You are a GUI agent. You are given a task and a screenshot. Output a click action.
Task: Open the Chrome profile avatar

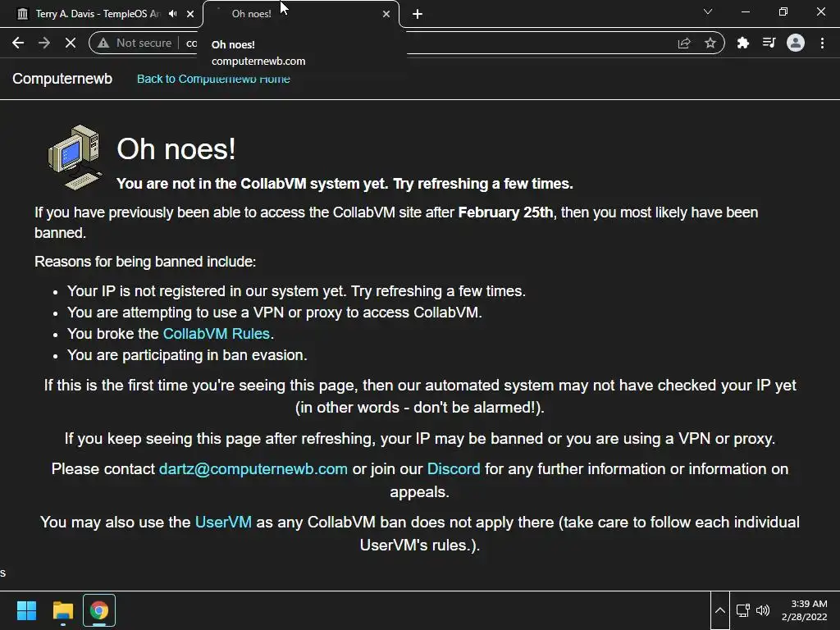pyautogui.click(x=796, y=43)
